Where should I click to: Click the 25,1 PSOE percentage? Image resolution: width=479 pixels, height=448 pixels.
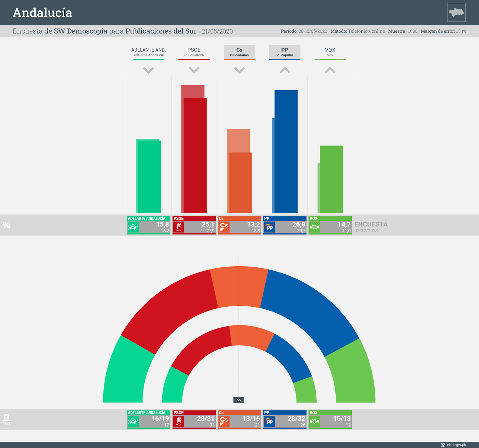pyautogui.click(x=208, y=224)
